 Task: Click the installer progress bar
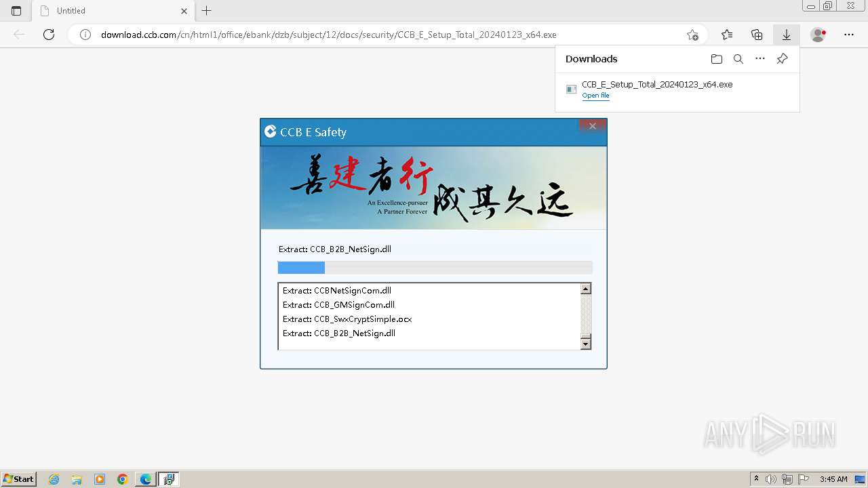tap(435, 268)
